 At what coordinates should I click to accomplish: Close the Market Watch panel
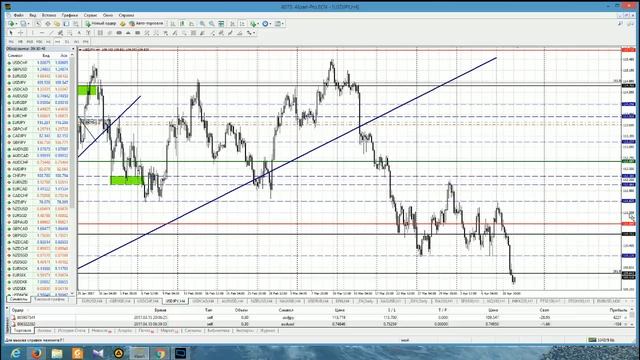click(73, 49)
